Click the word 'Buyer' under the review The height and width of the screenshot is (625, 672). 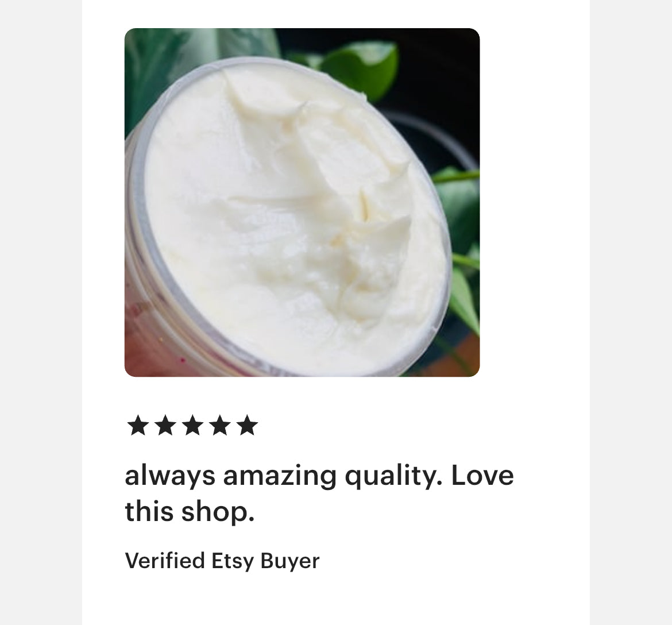[290, 561]
